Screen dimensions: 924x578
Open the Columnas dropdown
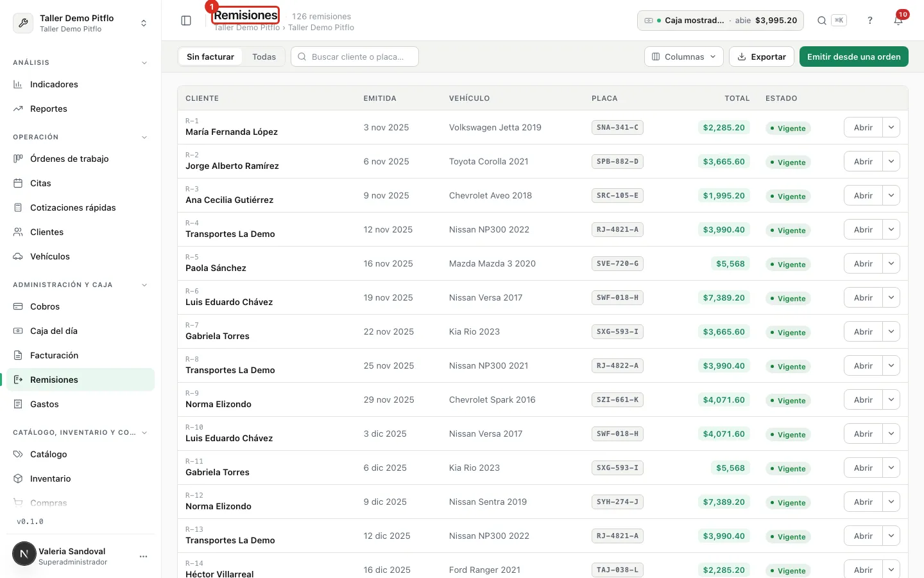(x=684, y=57)
